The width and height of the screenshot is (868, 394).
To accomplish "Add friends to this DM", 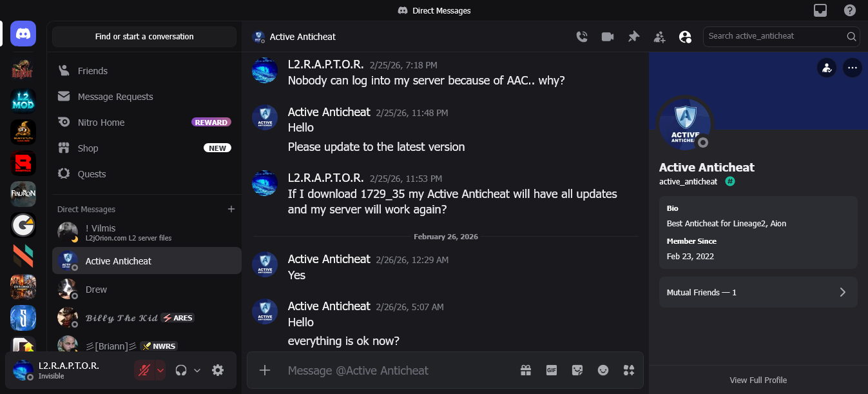I will [659, 37].
